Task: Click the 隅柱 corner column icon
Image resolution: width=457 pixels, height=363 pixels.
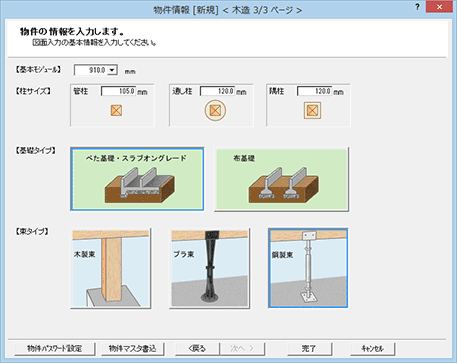Action: (x=312, y=110)
